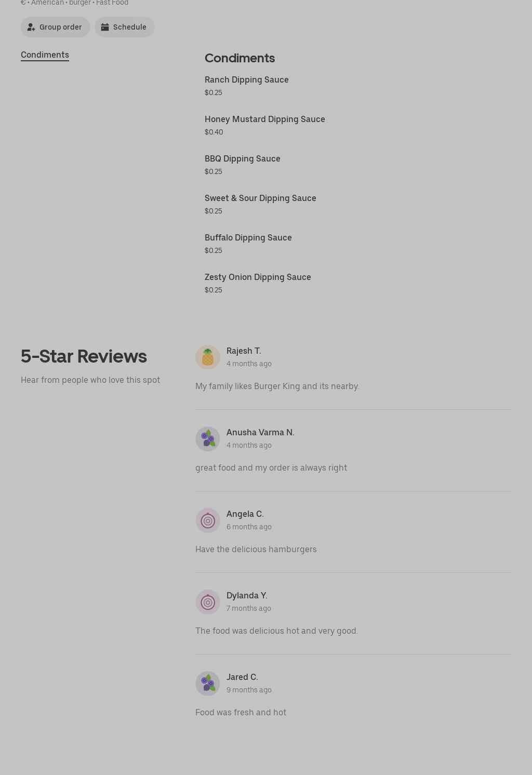Screen dimensions: 532x775
Task: Click Rajesh T.'s pineapple avatar
Action: pos(208,357)
